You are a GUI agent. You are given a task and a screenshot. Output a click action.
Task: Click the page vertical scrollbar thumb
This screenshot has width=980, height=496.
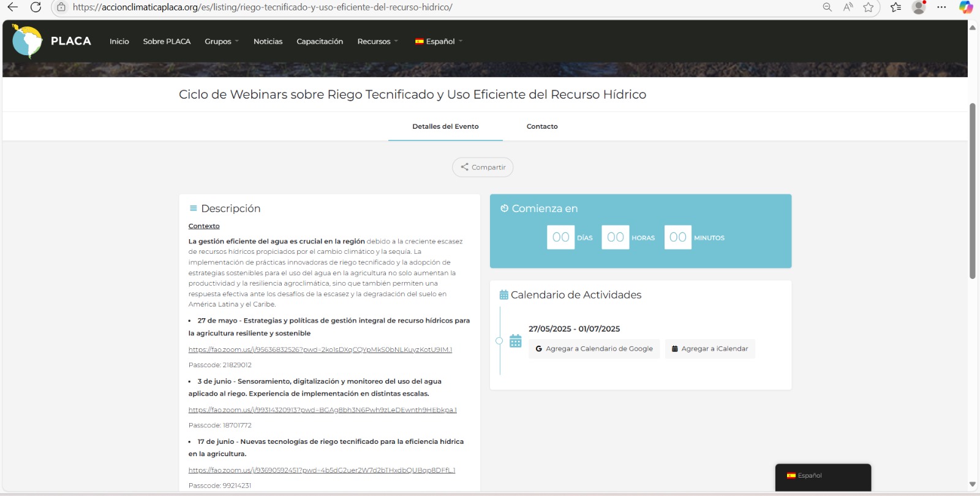pos(972,190)
